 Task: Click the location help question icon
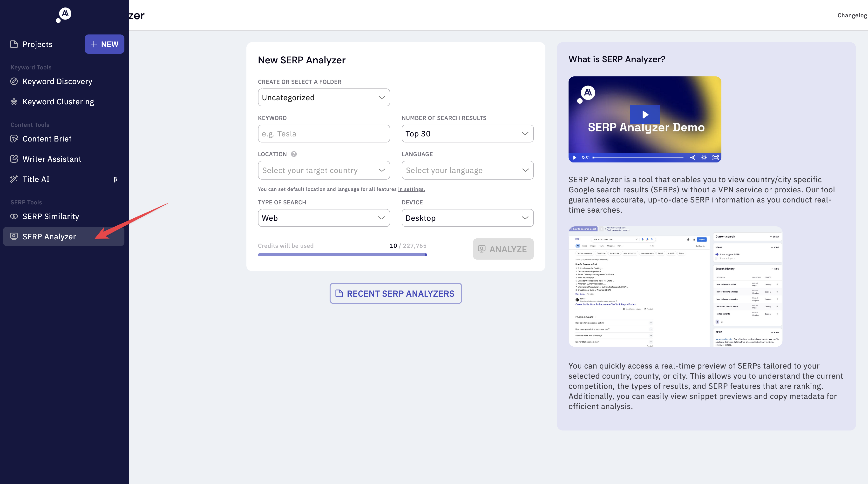(294, 154)
